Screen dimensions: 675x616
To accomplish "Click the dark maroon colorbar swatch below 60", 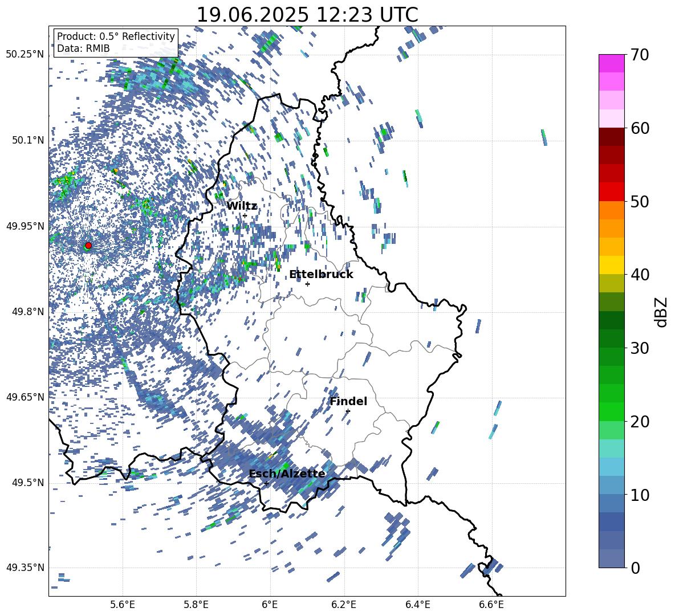I will point(611,137).
